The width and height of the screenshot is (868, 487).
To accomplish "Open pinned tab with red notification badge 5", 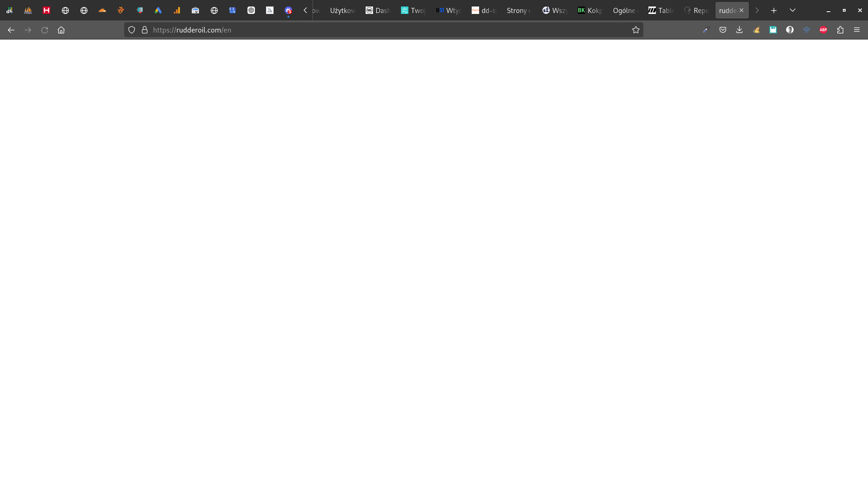I will pos(288,10).
